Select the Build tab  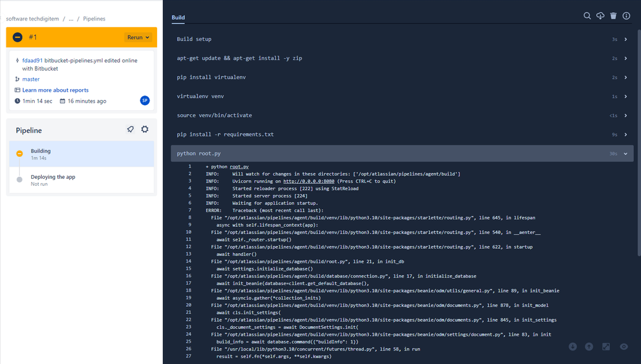[x=178, y=17]
